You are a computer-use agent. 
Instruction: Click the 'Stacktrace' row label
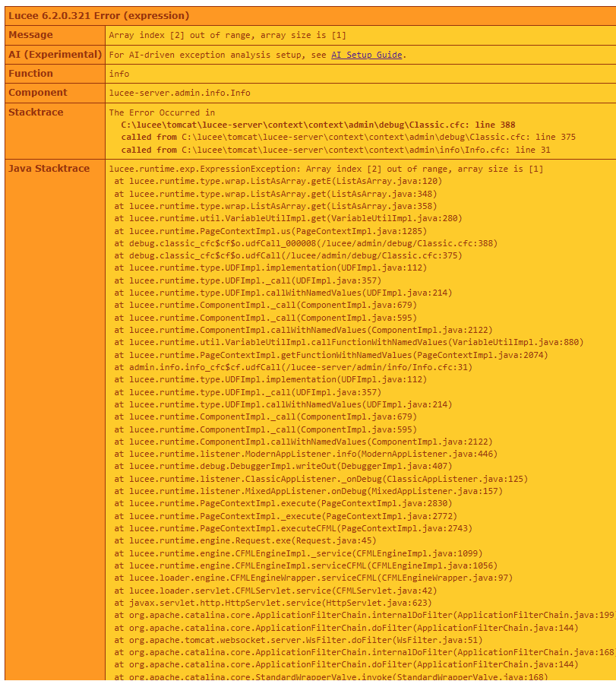[36, 112]
